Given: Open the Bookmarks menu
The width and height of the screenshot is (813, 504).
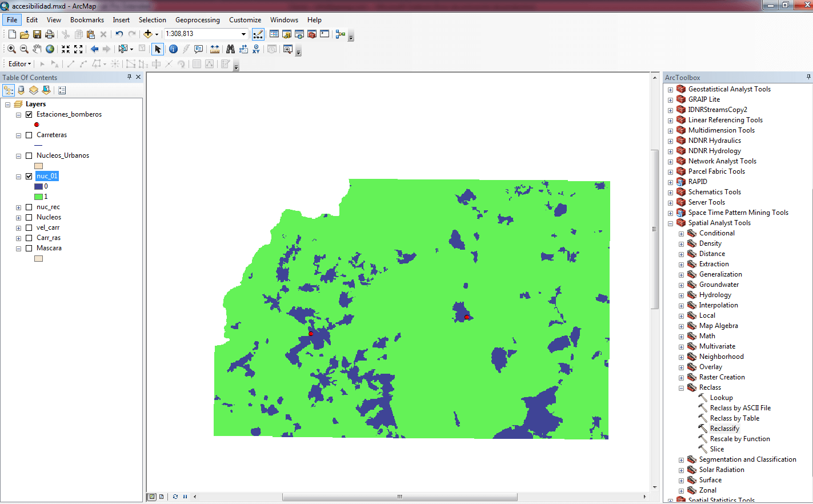Looking at the screenshot, I should [87, 20].
